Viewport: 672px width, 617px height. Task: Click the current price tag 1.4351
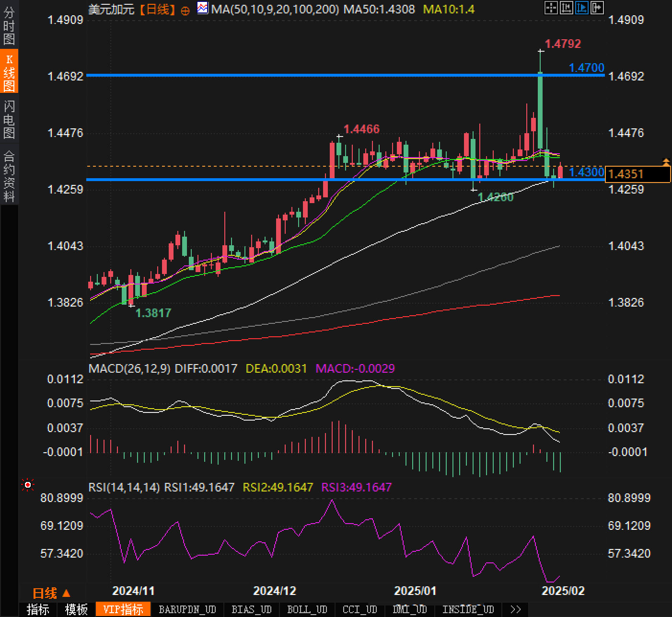coord(637,174)
